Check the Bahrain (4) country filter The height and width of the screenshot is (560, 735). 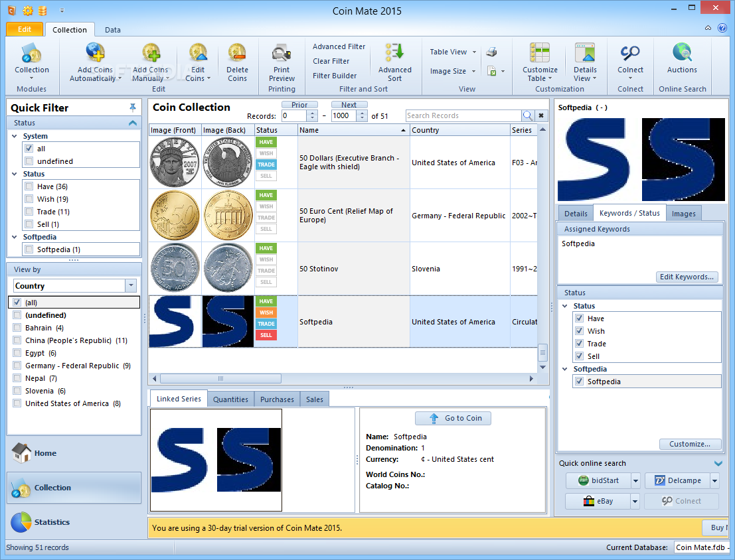(x=17, y=328)
